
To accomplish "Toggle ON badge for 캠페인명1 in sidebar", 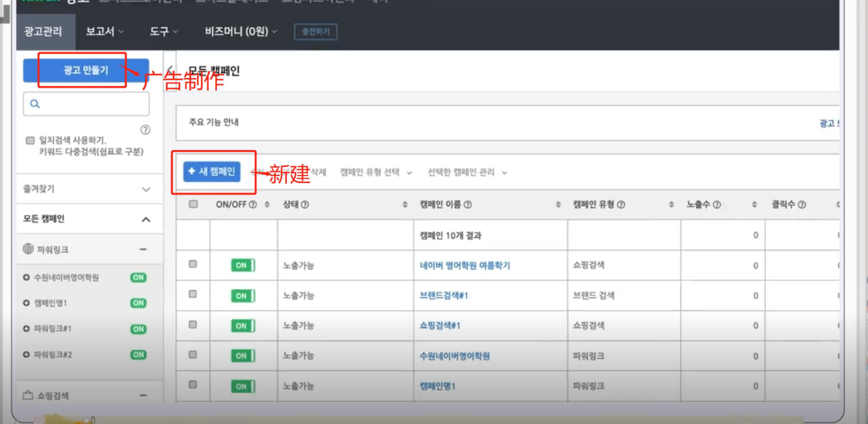I will point(138,303).
